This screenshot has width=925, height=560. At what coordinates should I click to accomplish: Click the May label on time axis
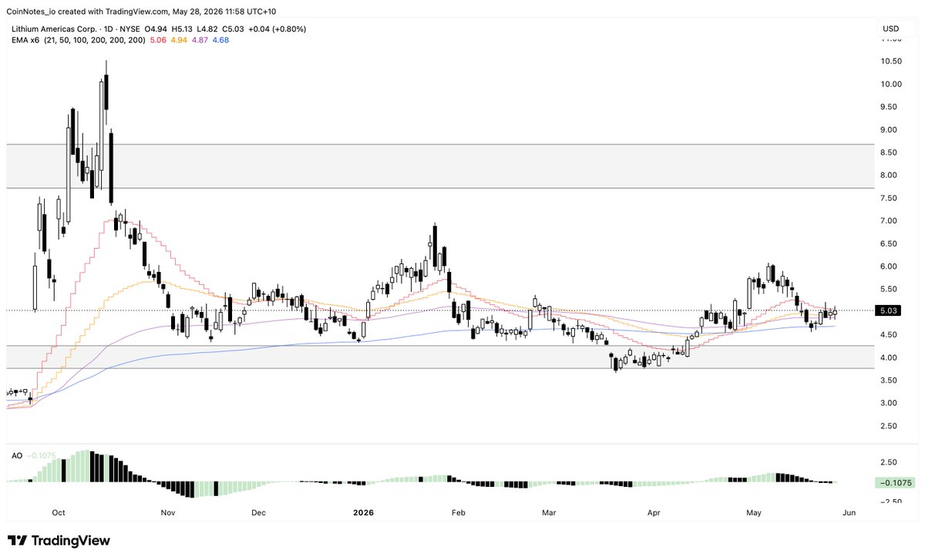[x=754, y=512]
